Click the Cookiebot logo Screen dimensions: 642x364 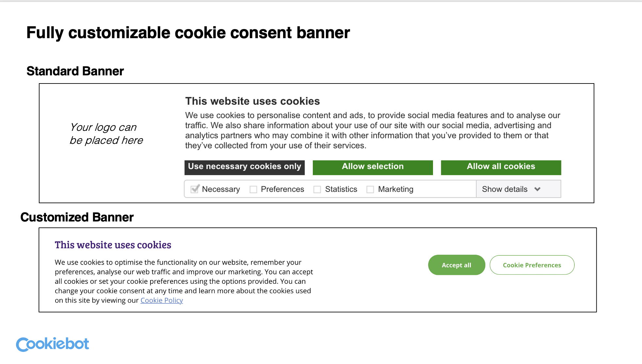pyautogui.click(x=53, y=344)
